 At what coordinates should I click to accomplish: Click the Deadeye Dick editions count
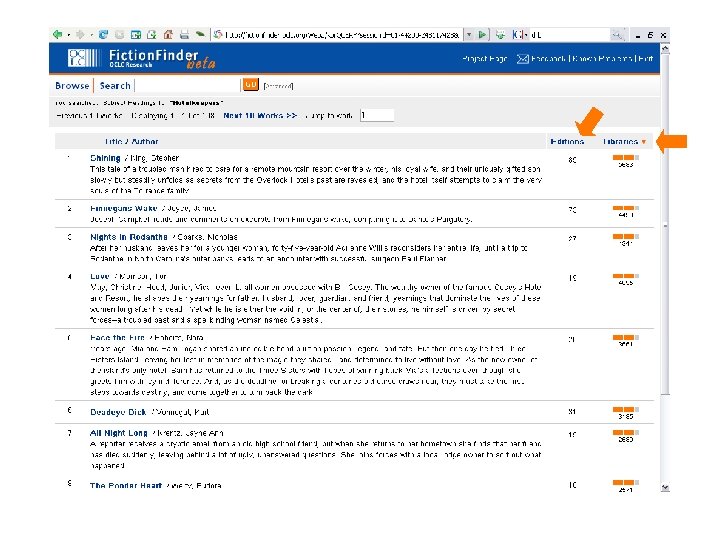point(572,411)
